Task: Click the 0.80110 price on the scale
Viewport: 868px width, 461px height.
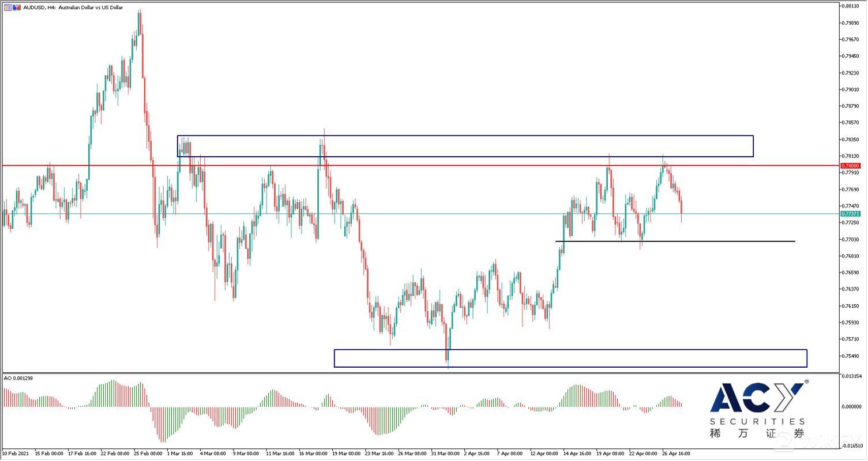Action: tap(851, 6)
